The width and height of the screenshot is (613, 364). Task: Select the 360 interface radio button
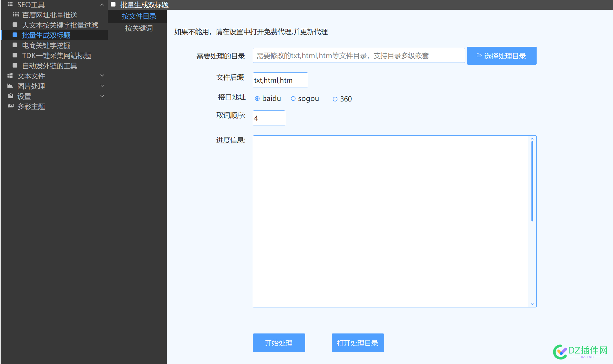335,99
